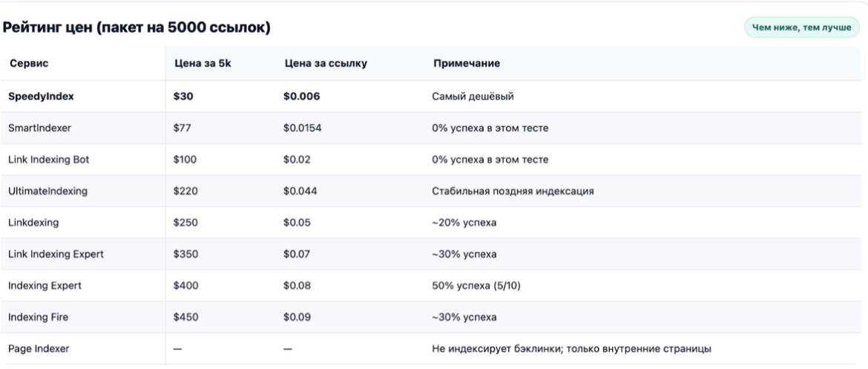The height and width of the screenshot is (369, 868).
Task: Click the 'Цена за 5k' column header
Action: (x=198, y=64)
